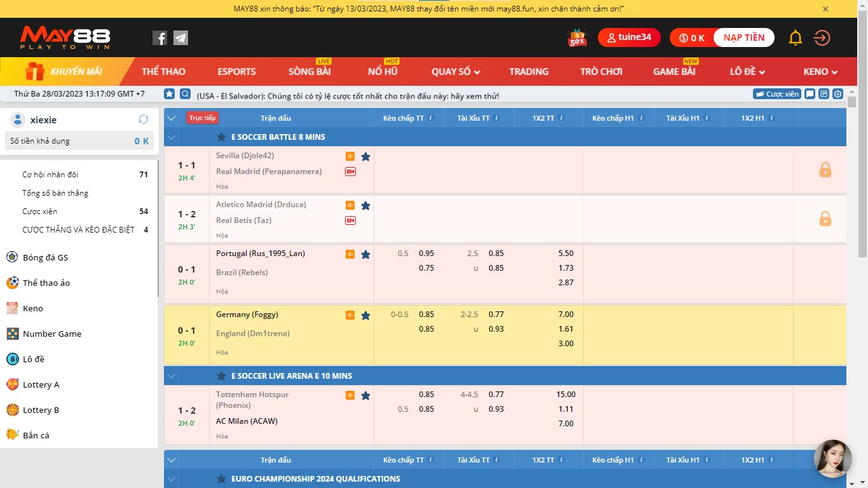This screenshot has width=868, height=488.
Task: Click the 1X2 H1 info icon
Action: (x=771, y=118)
